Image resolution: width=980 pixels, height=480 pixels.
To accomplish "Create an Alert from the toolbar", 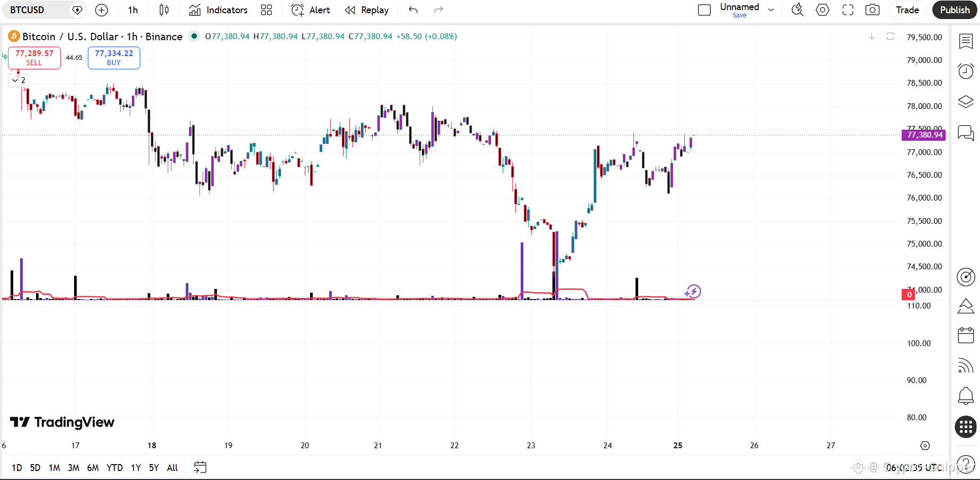I will pyautogui.click(x=311, y=10).
